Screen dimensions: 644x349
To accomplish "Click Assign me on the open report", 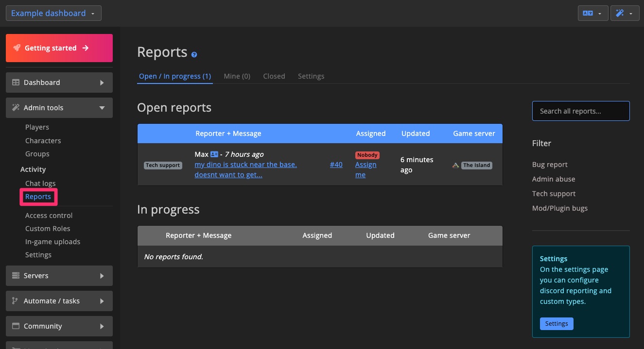I will point(366,169).
